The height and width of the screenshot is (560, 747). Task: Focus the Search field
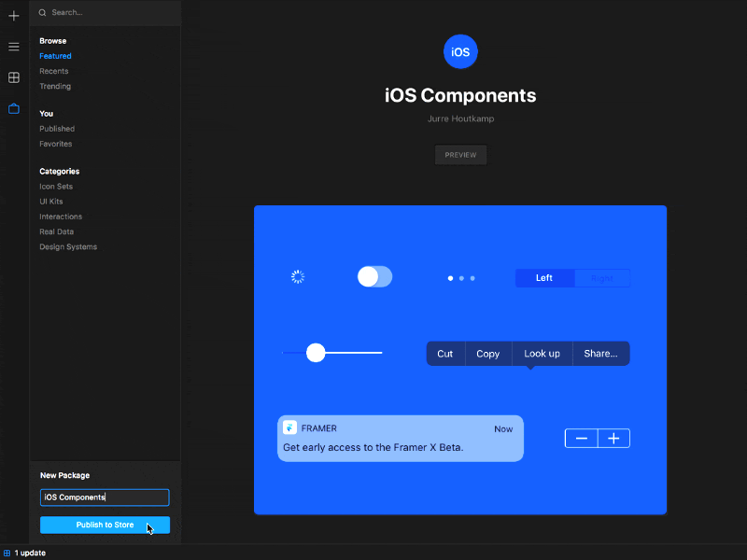pos(106,12)
